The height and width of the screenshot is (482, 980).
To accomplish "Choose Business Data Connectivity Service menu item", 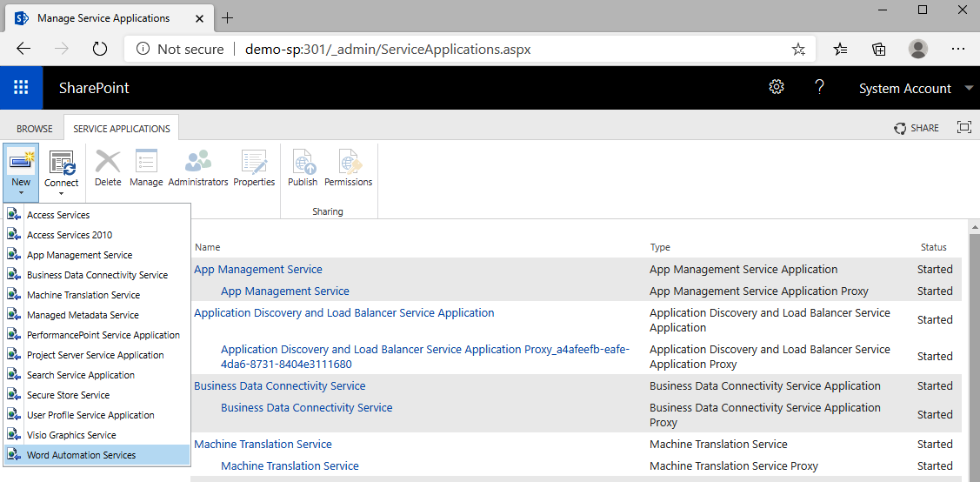I will pyautogui.click(x=97, y=275).
